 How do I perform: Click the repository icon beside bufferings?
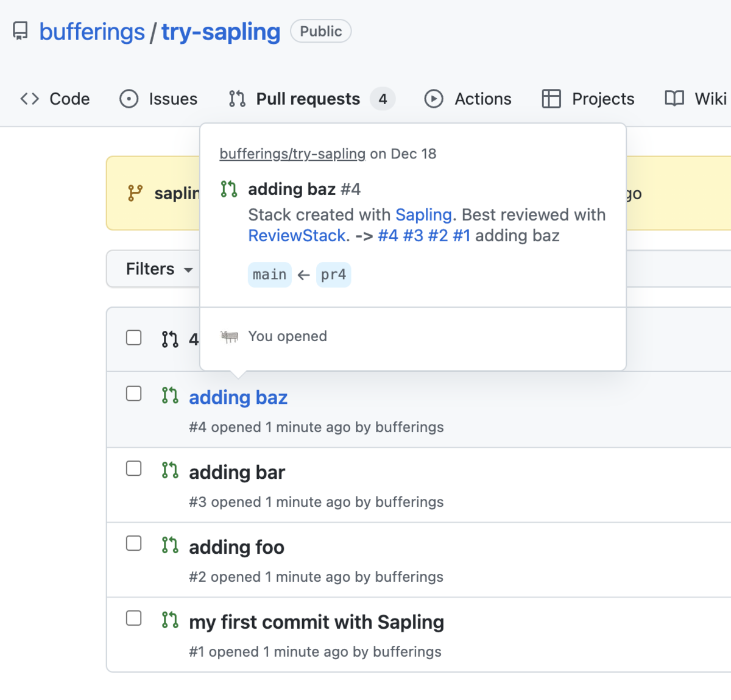20,31
